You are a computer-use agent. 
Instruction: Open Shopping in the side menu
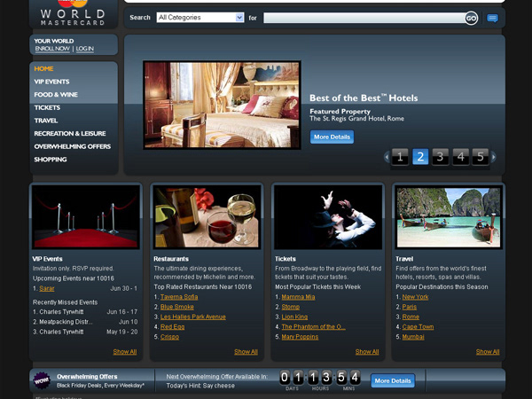click(x=51, y=159)
